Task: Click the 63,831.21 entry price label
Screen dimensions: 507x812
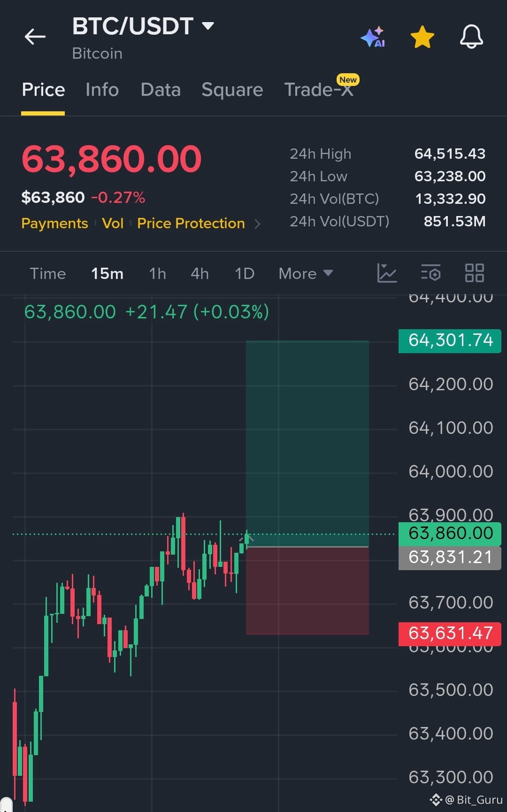Action: pos(450,558)
